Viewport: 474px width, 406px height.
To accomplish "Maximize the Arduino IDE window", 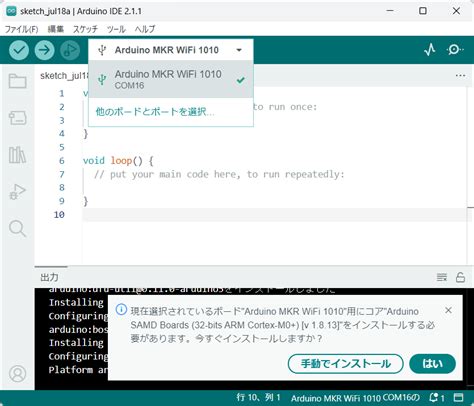I will [423, 11].
